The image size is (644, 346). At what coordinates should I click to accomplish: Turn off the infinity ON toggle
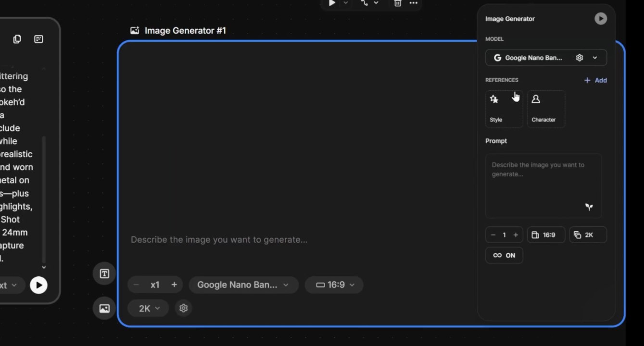504,255
